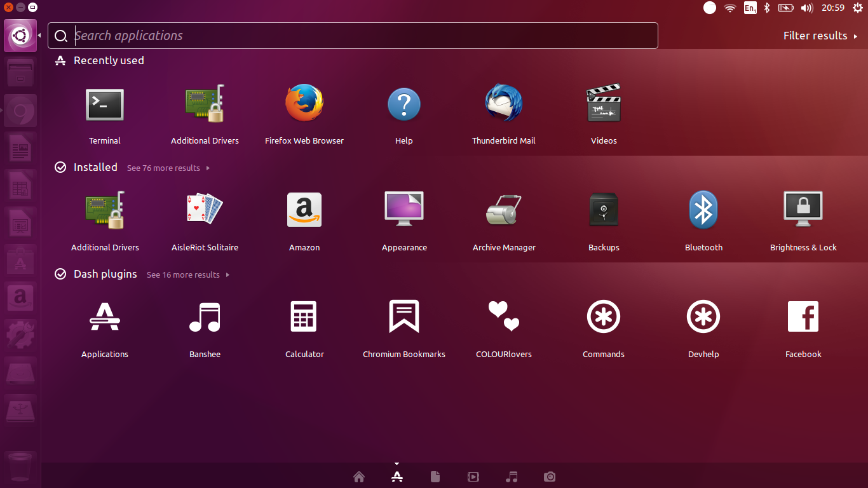Image resolution: width=868 pixels, height=488 pixels.
Task: Switch to the Home lens
Action: point(359,477)
